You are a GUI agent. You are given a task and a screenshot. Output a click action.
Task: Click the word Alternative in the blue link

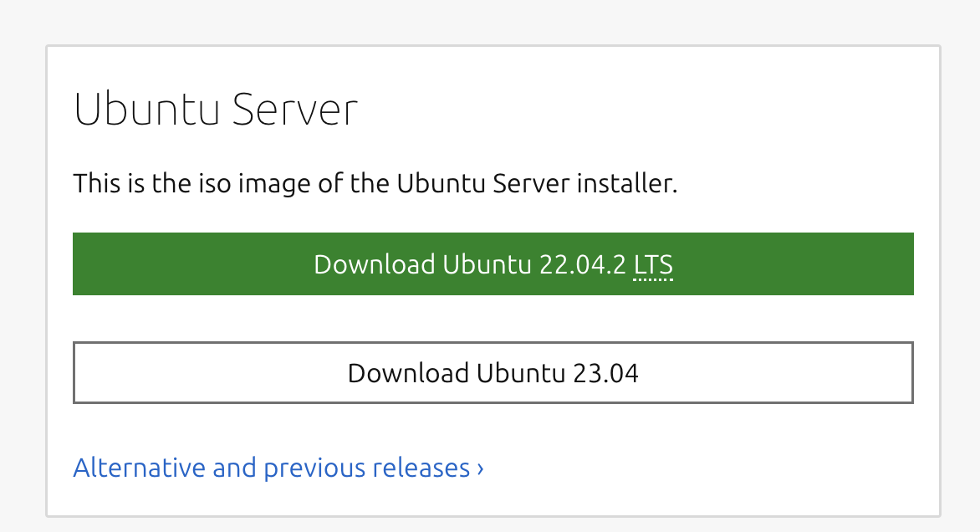(140, 468)
